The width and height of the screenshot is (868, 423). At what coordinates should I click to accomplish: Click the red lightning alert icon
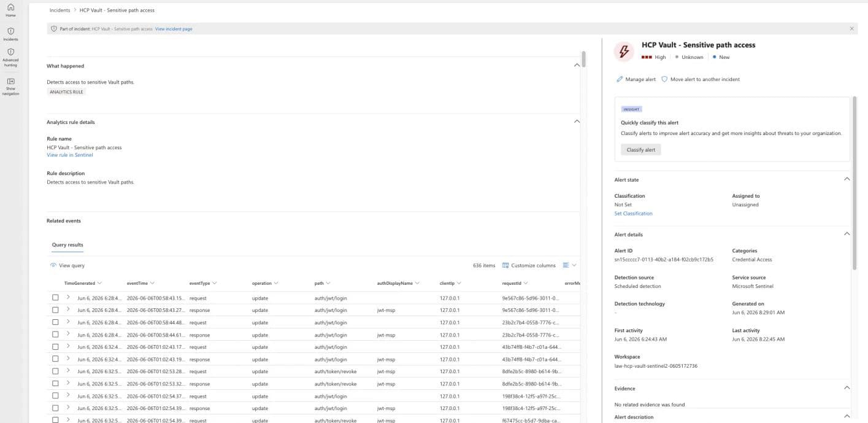point(624,52)
